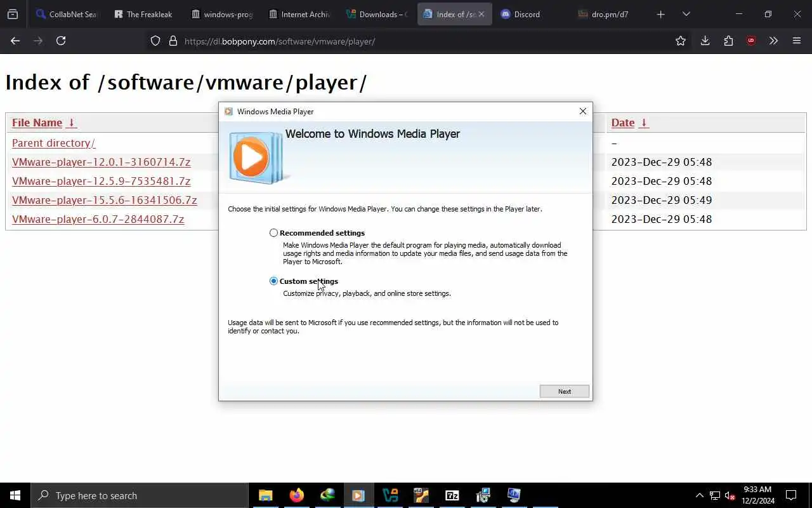Open the Parent directory/ link
The height and width of the screenshot is (508, 812).
pos(53,143)
